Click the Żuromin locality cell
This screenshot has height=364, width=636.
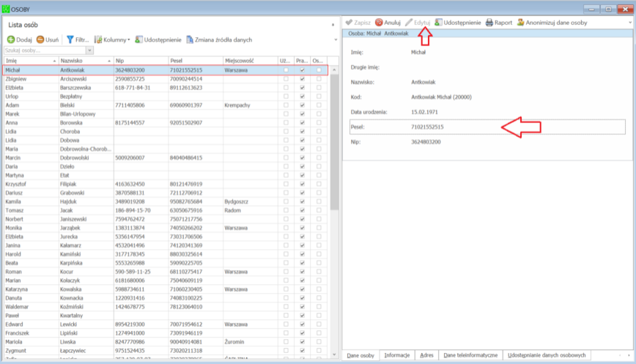click(251, 342)
